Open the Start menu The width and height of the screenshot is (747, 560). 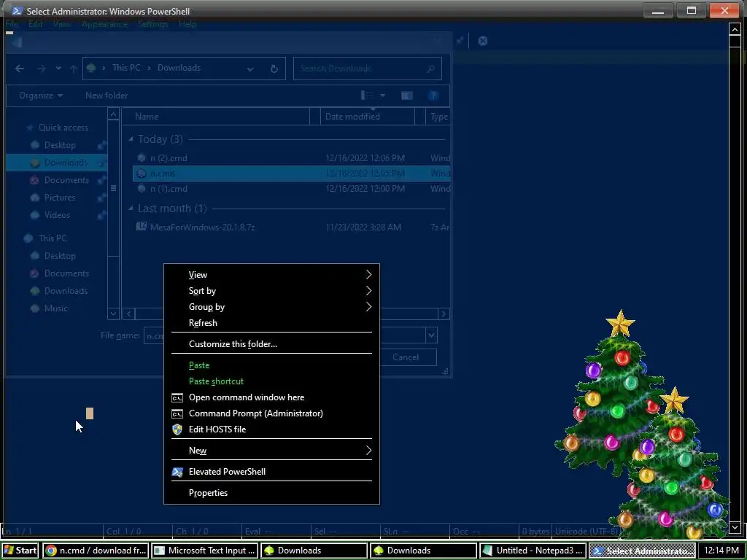20,551
